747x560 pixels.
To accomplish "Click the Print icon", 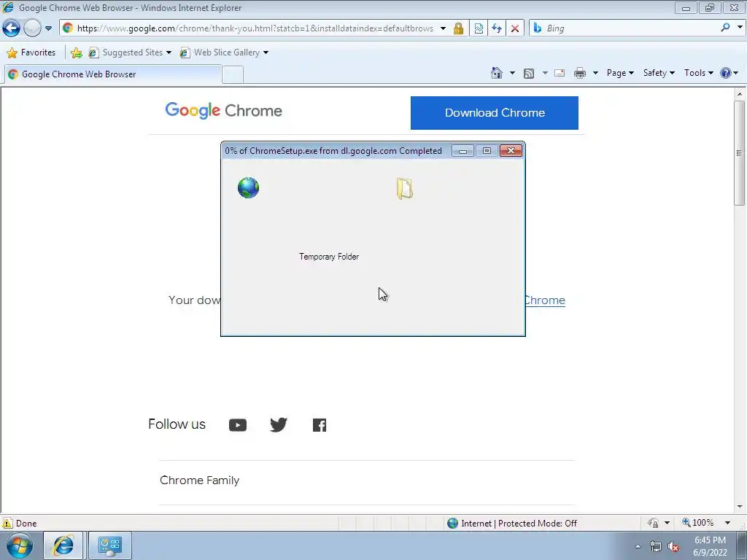I will click(x=580, y=73).
